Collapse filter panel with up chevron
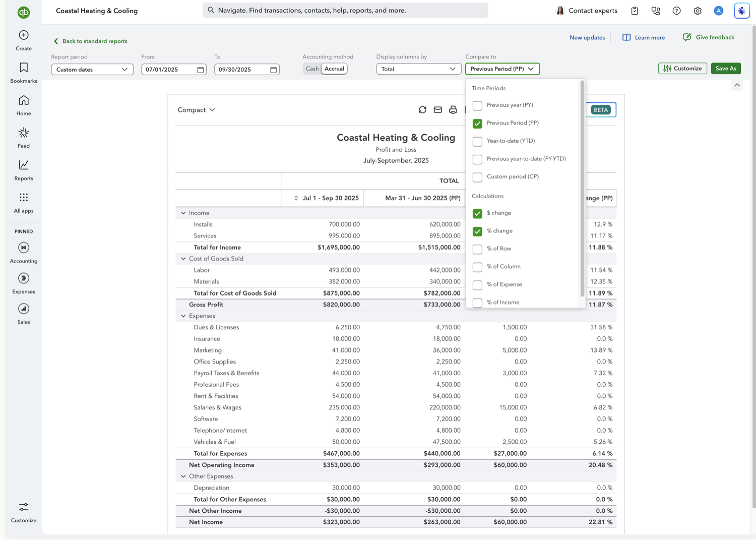 [x=737, y=85]
